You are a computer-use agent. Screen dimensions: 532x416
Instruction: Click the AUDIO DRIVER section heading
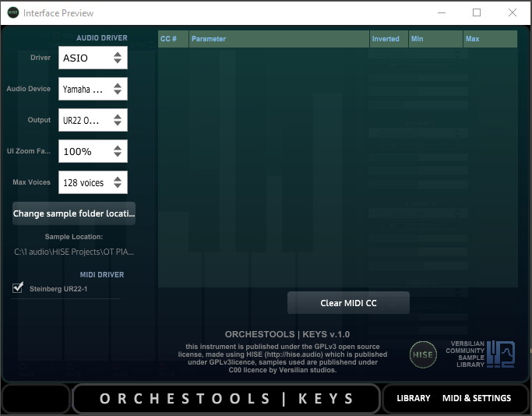[102, 38]
